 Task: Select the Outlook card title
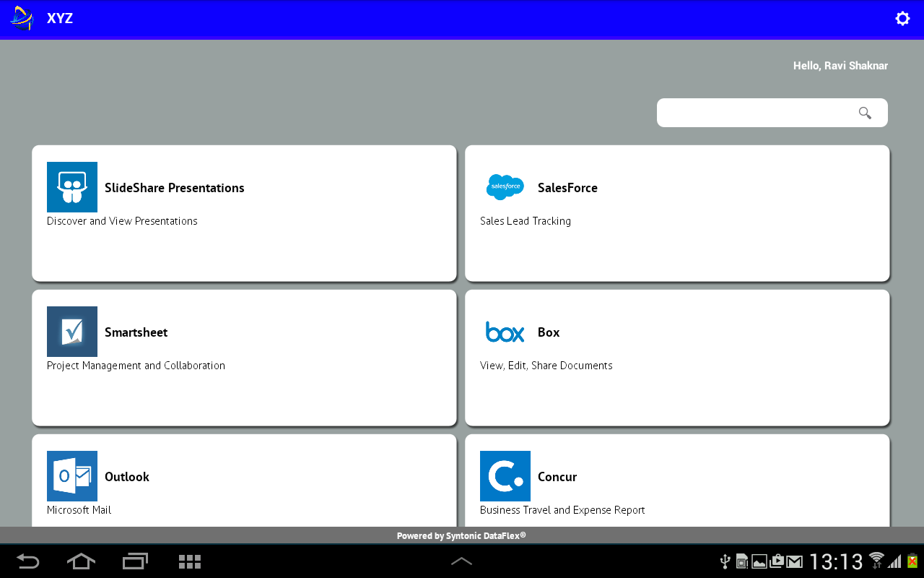click(127, 477)
